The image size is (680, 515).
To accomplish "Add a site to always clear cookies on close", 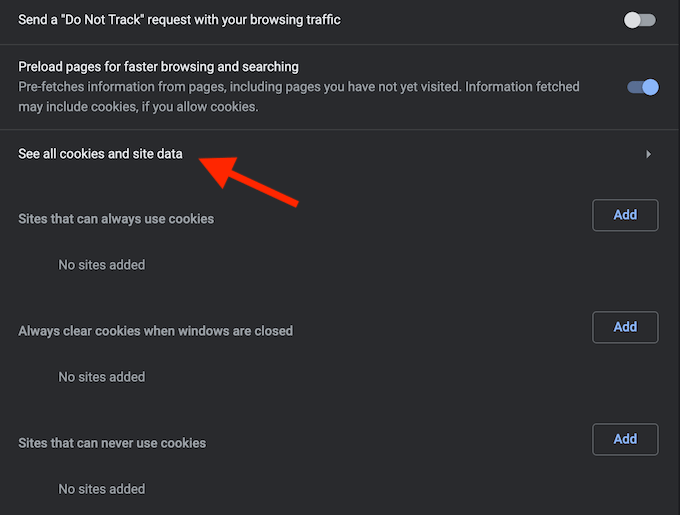I will coord(625,327).
